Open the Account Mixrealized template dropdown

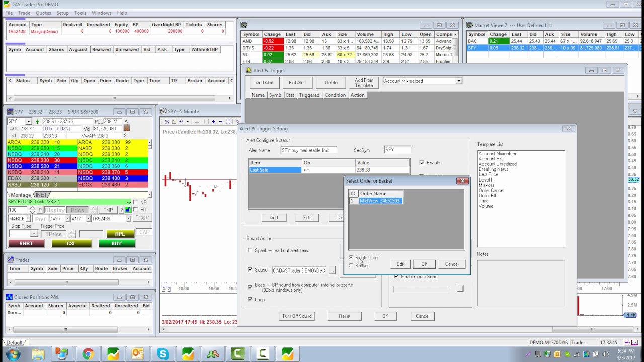(458, 81)
